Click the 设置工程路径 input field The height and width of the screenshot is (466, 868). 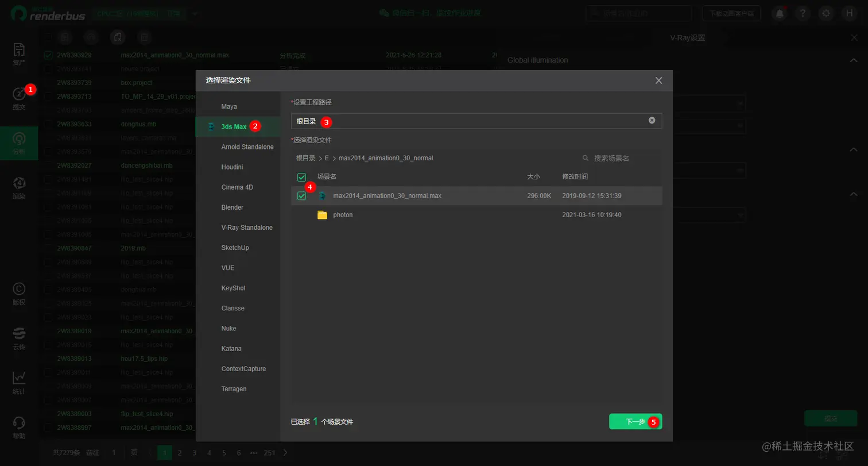coord(476,121)
